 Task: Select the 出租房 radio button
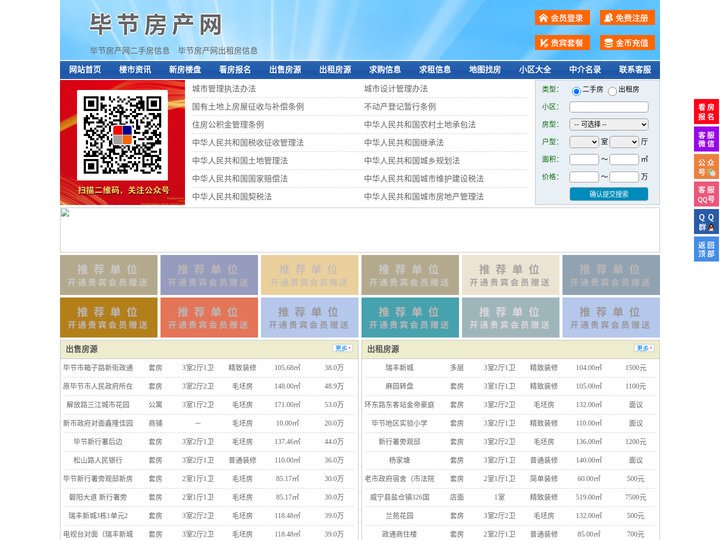click(x=612, y=91)
